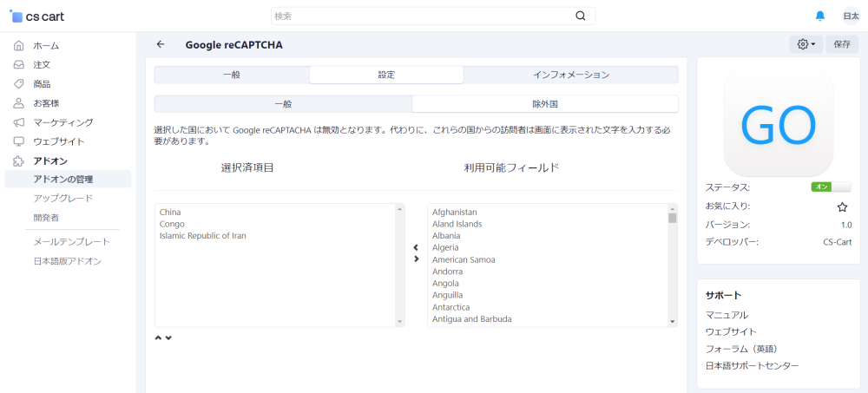The width and height of the screenshot is (868, 393).
Task: Click the add-ons puzzle icon
Action: tap(19, 160)
